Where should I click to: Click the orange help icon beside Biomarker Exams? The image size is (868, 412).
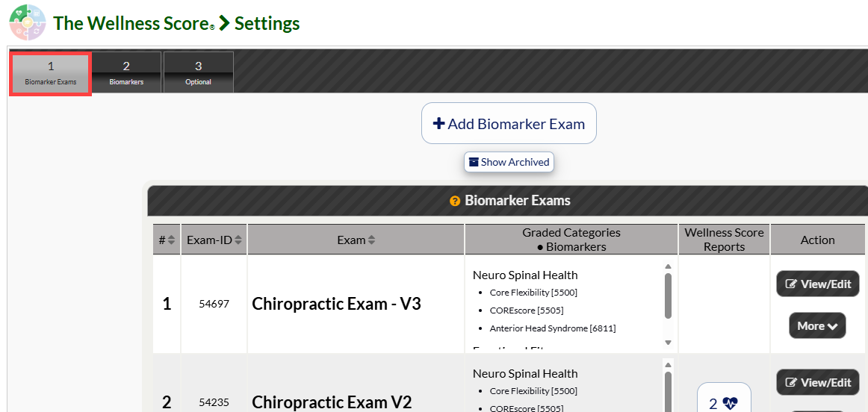point(455,201)
